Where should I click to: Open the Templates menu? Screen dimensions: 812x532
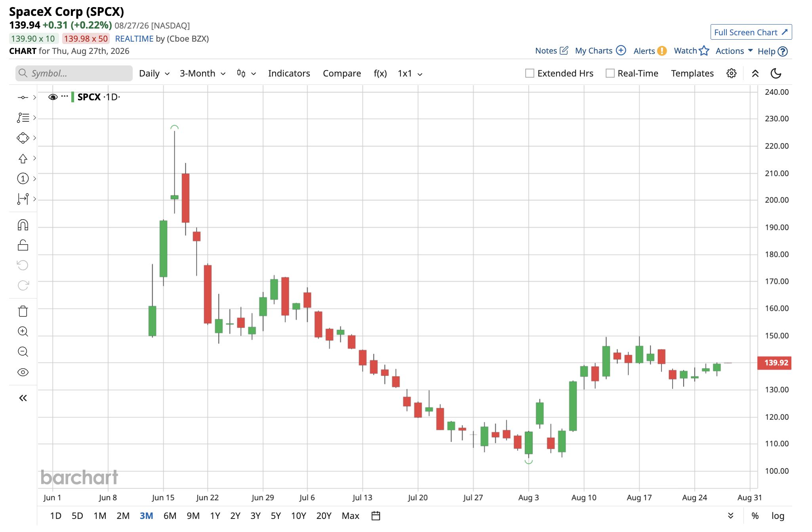[692, 73]
